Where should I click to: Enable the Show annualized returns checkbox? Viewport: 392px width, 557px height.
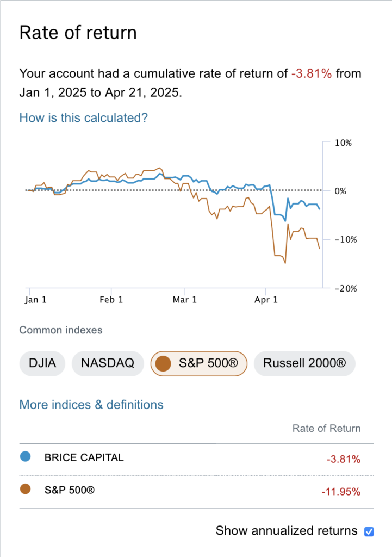(x=369, y=531)
